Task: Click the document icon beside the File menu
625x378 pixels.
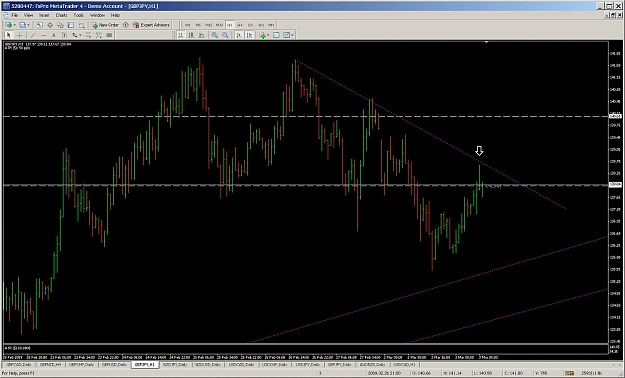Action: pos(6,15)
